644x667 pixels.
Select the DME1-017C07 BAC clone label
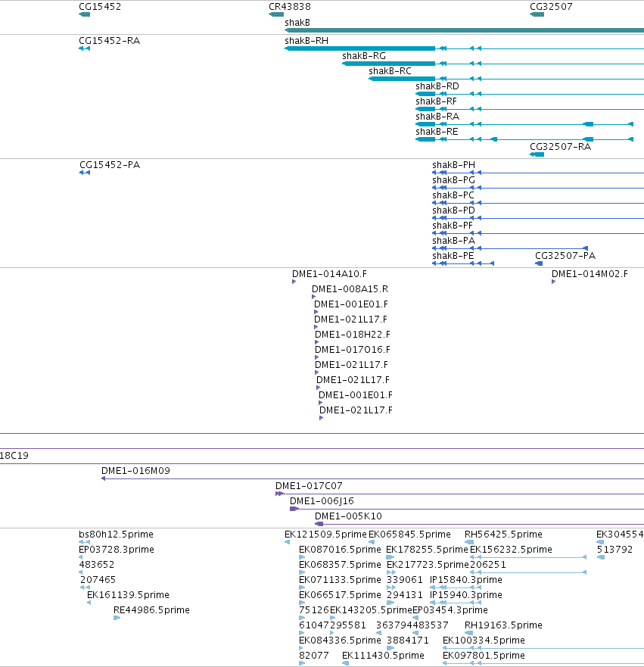[x=309, y=486]
